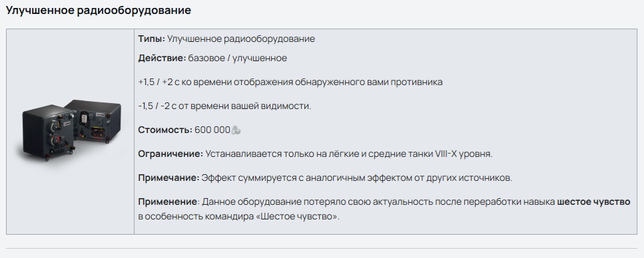Click the text 'базовое / улучшенное'
The height and width of the screenshot is (258, 644).
(237, 59)
